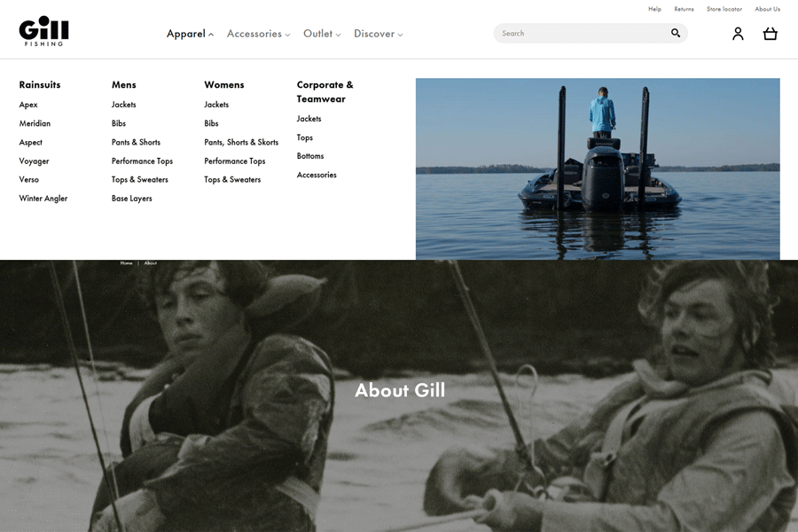Screen dimensions: 798x532
Task: Choose Aspect rainsuits
Action: (30, 142)
